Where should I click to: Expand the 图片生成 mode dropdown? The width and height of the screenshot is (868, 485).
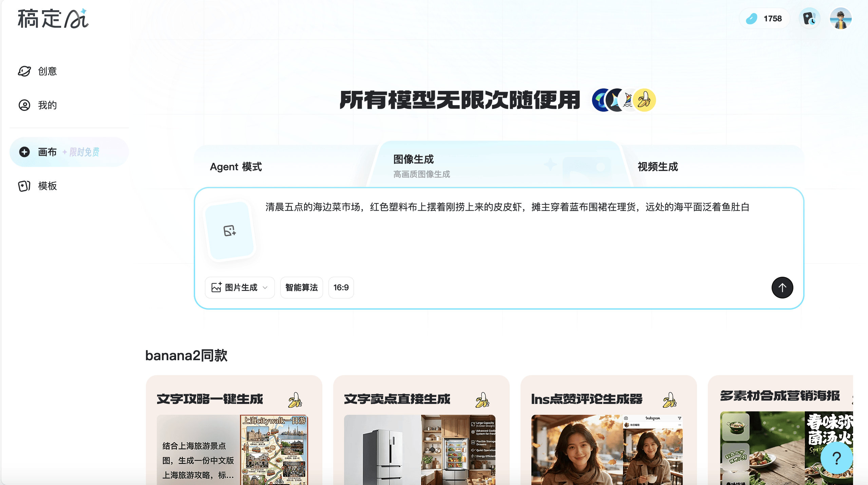point(240,288)
